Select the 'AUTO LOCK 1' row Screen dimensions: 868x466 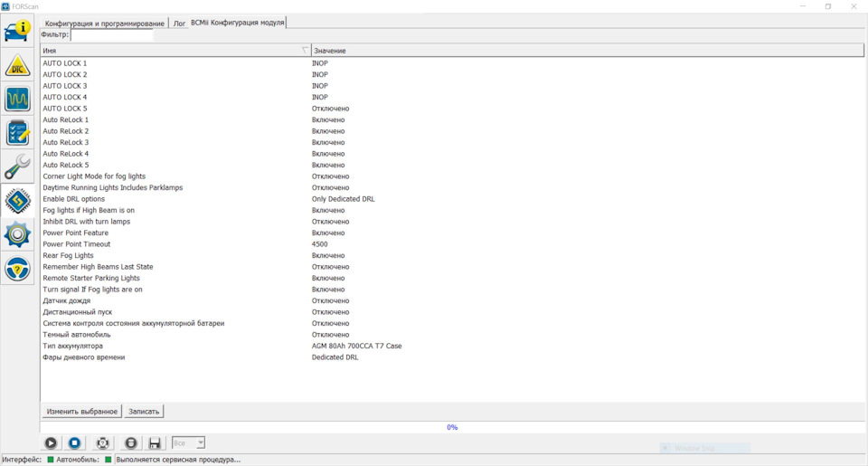point(452,63)
